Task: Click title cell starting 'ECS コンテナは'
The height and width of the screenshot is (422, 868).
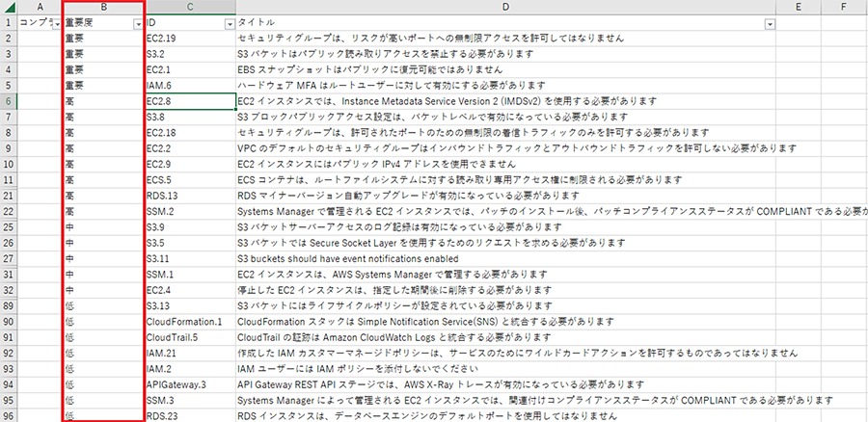Action: [x=505, y=180]
